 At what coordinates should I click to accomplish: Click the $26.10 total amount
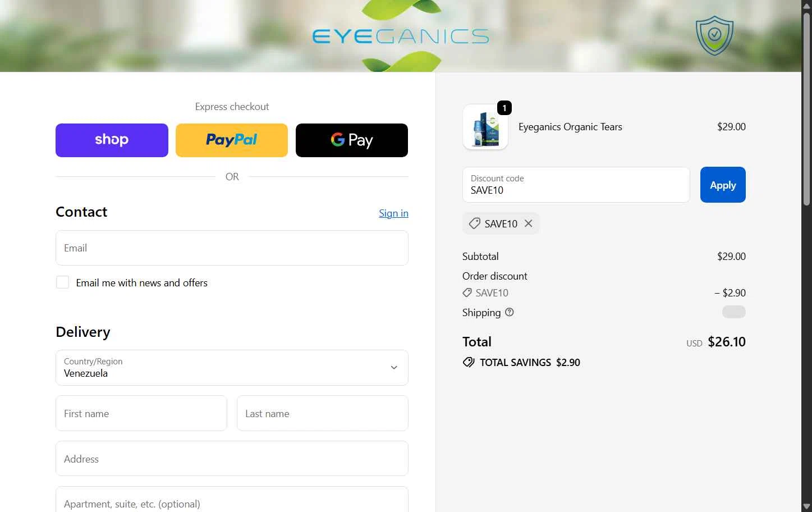click(727, 342)
